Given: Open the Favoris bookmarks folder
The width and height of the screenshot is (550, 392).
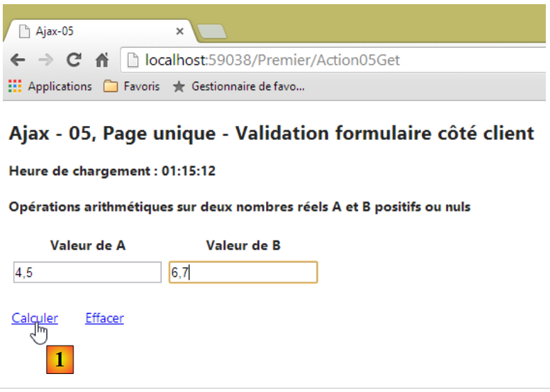Looking at the screenshot, I should point(132,87).
